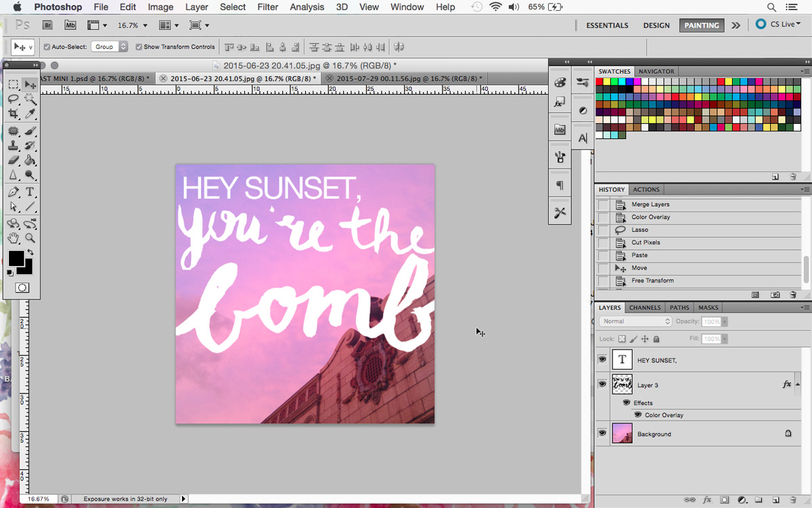Add layer style via fx icon at Layers bottom
Viewport: 812px width, 508px height.
(x=707, y=500)
